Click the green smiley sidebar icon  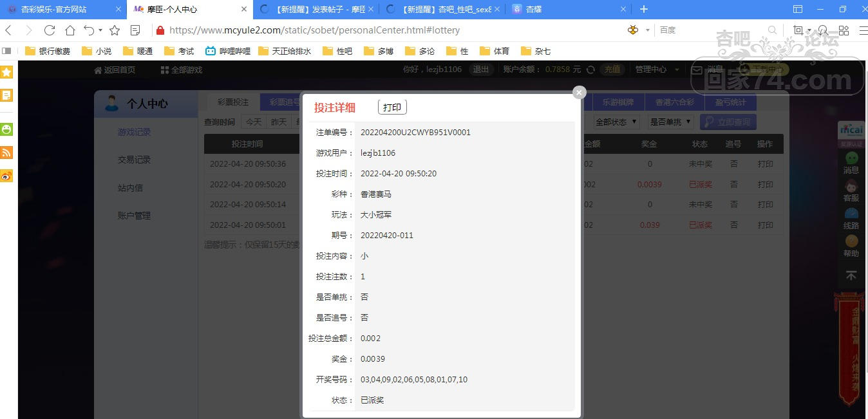(6, 129)
